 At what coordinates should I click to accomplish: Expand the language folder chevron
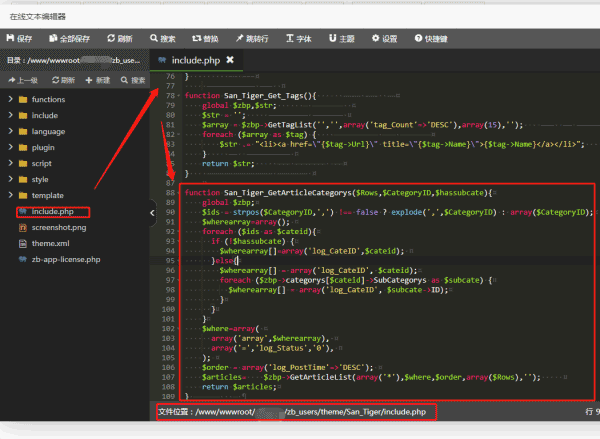[11, 131]
